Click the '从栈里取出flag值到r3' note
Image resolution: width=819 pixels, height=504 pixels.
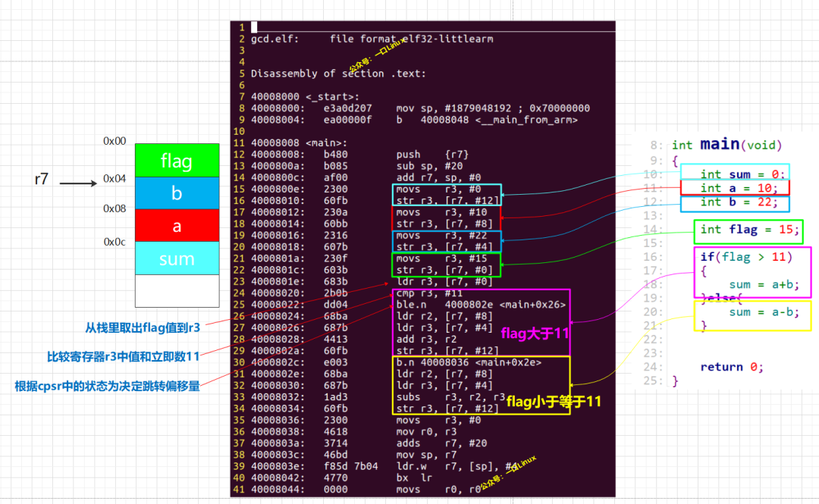click(x=143, y=328)
